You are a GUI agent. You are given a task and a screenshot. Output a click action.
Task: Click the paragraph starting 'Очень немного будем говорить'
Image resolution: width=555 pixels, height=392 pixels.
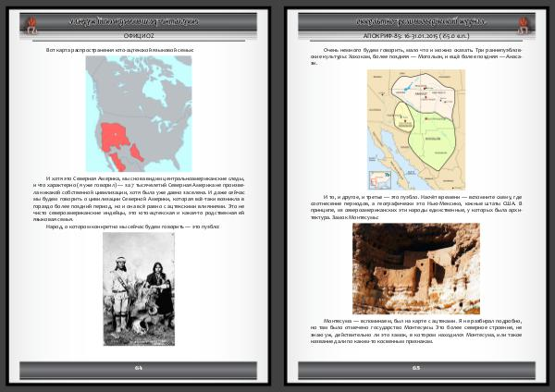click(416, 60)
